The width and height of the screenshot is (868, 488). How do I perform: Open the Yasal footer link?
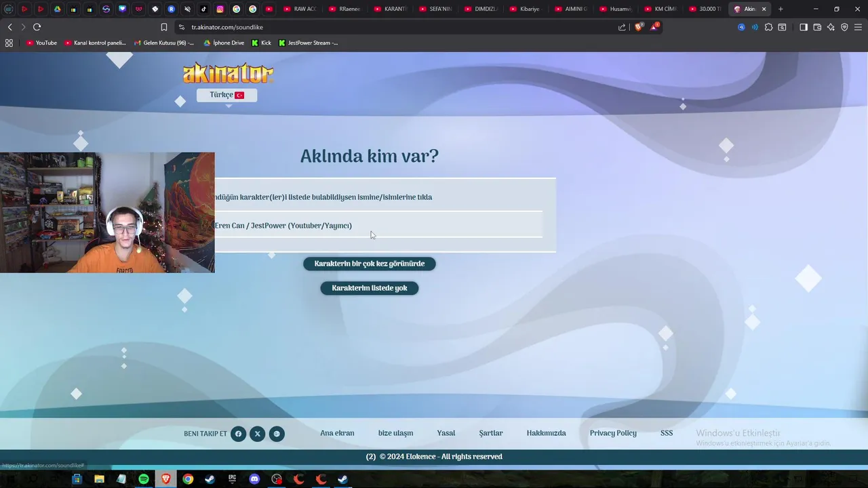coord(446,433)
